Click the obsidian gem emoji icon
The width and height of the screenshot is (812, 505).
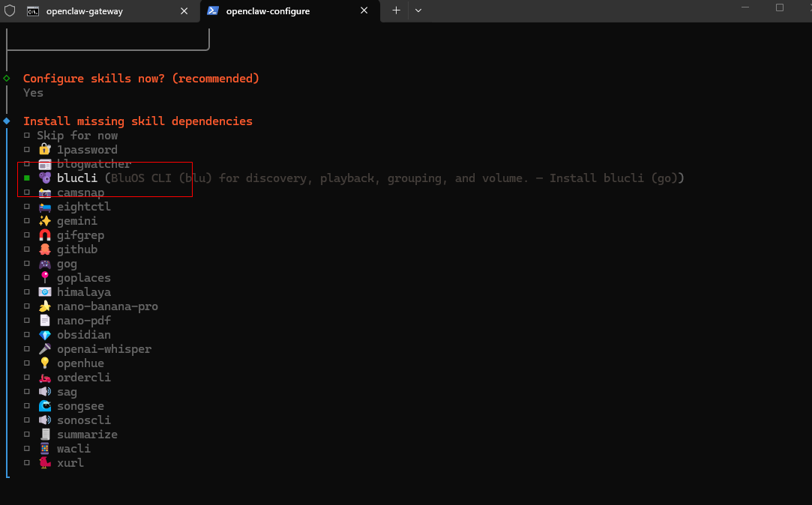pyautogui.click(x=45, y=335)
